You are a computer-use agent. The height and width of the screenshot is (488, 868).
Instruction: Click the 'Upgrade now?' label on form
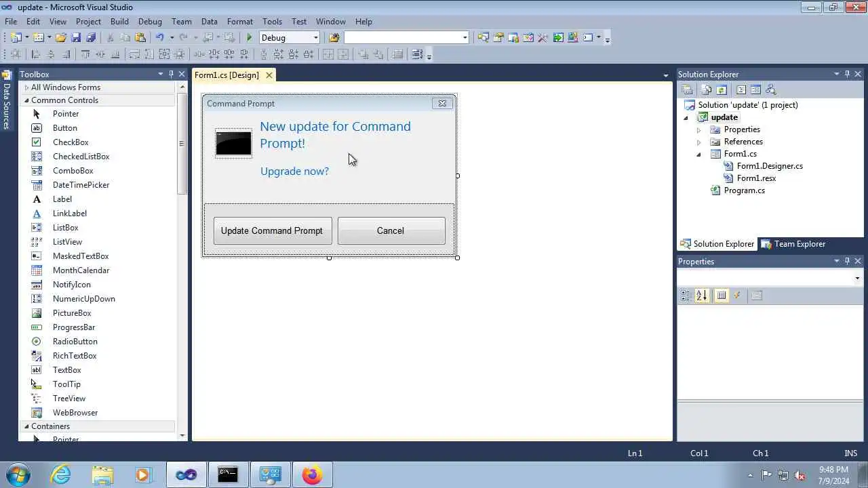pos(295,171)
